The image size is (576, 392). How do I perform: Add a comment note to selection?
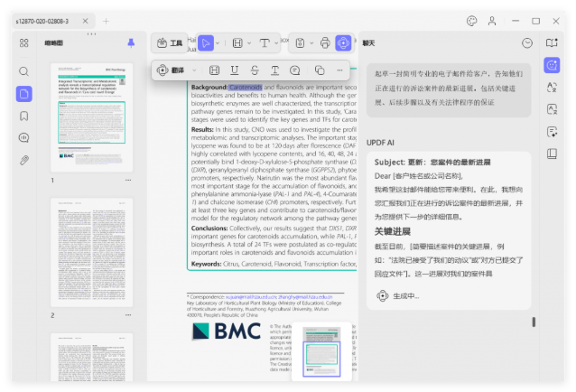point(294,70)
